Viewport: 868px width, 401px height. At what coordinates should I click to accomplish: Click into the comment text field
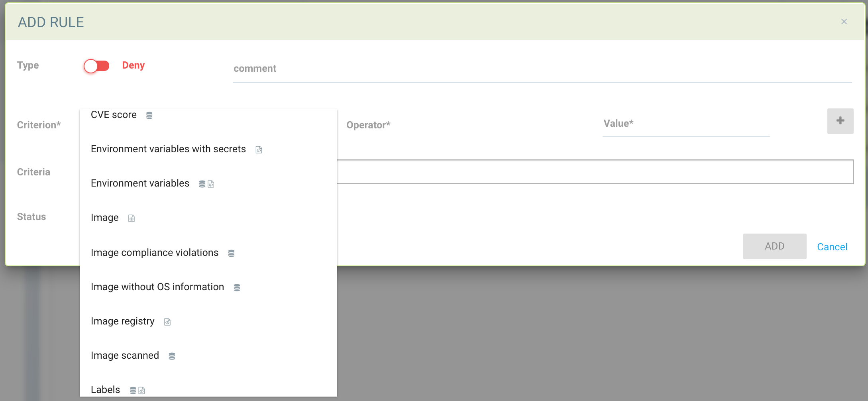tap(542, 69)
